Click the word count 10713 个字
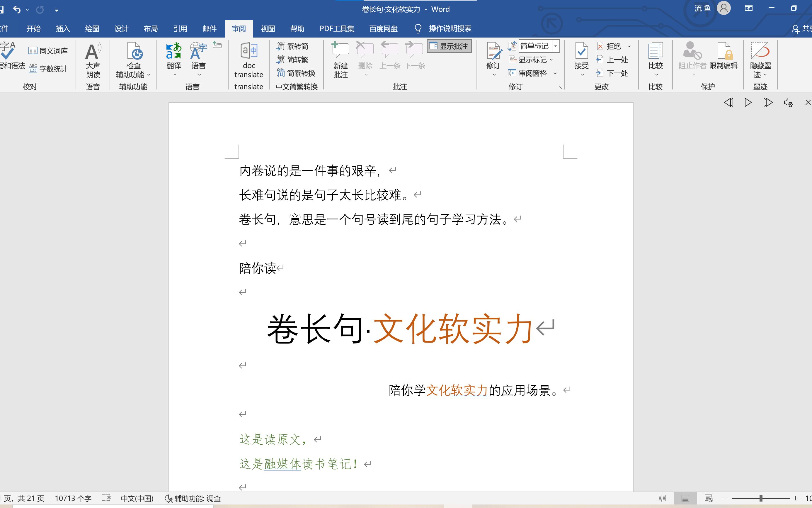Viewport: 812px width, 508px height. 73,498
